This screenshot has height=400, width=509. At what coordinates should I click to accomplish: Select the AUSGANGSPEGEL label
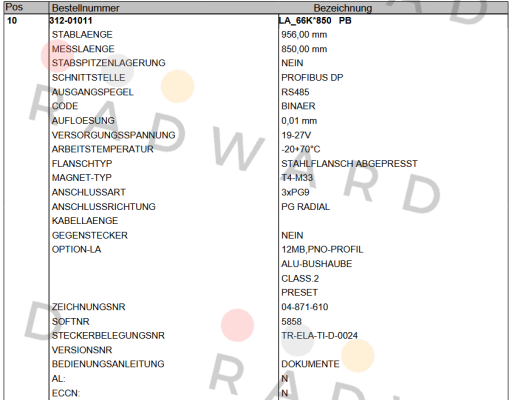click(93, 92)
